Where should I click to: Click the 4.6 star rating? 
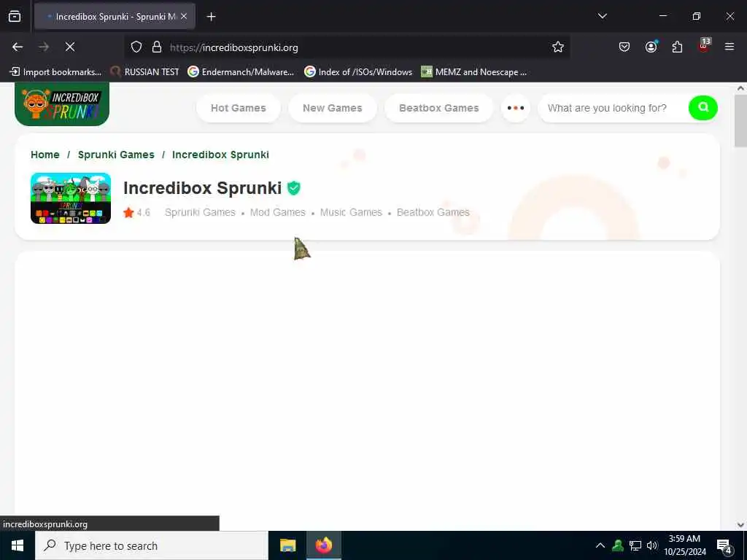coord(136,212)
